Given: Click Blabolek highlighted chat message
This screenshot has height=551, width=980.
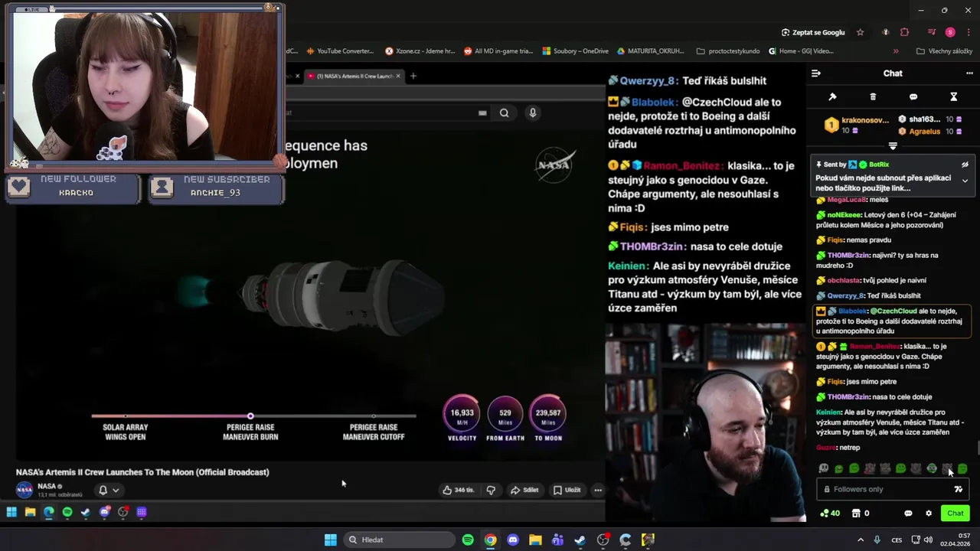Looking at the screenshot, I should [x=891, y=321].
